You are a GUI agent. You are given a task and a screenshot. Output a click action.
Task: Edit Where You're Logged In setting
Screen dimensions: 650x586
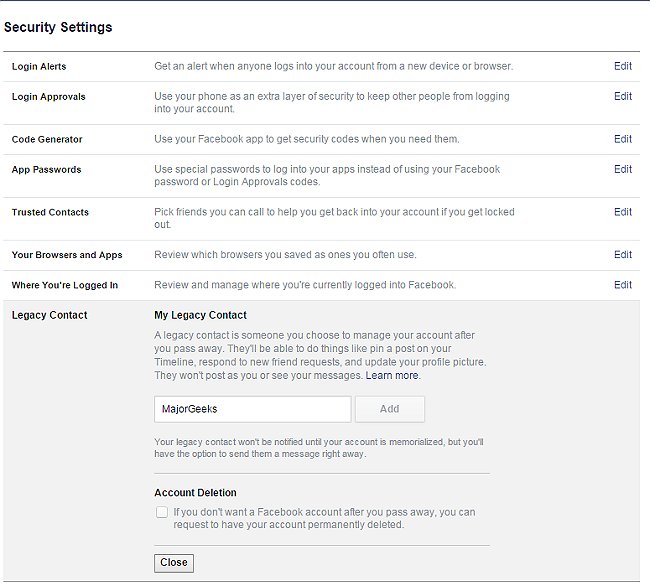click(622, 285)
